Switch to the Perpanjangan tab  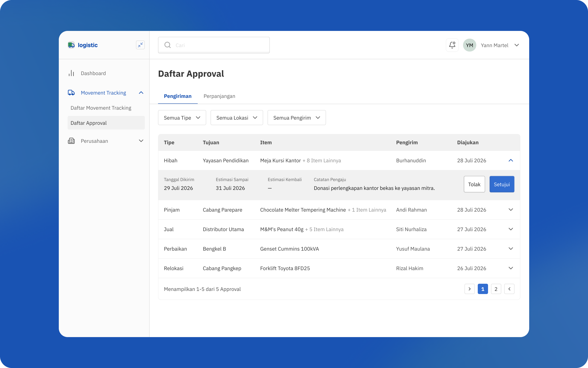tap(219, 96)
